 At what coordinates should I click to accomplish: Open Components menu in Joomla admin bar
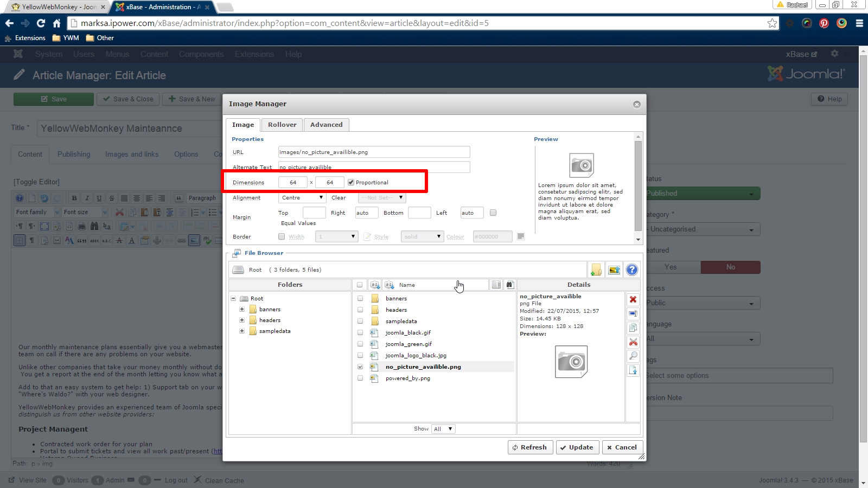(201, 54)
